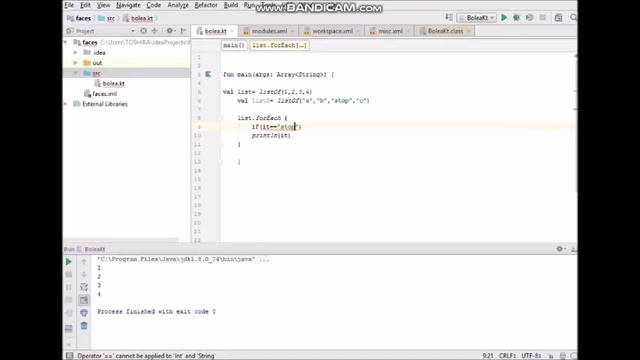Open the Edit menu

point(85,5)
